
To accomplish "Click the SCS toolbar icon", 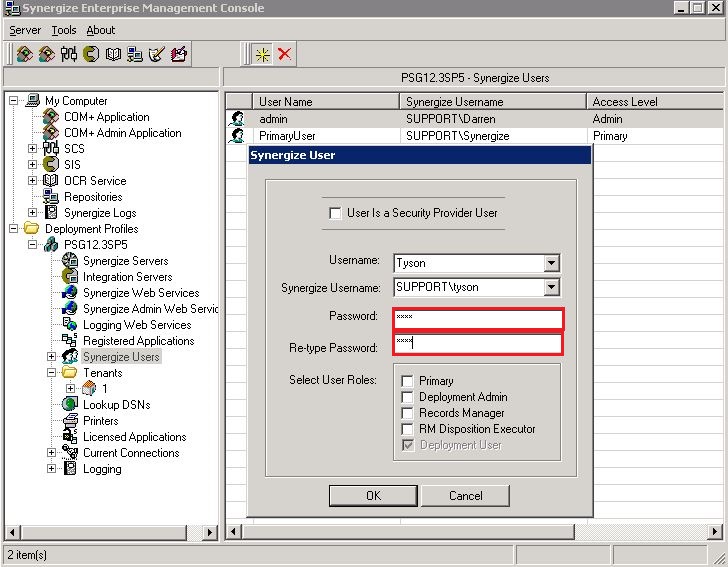I will (69, 54).
